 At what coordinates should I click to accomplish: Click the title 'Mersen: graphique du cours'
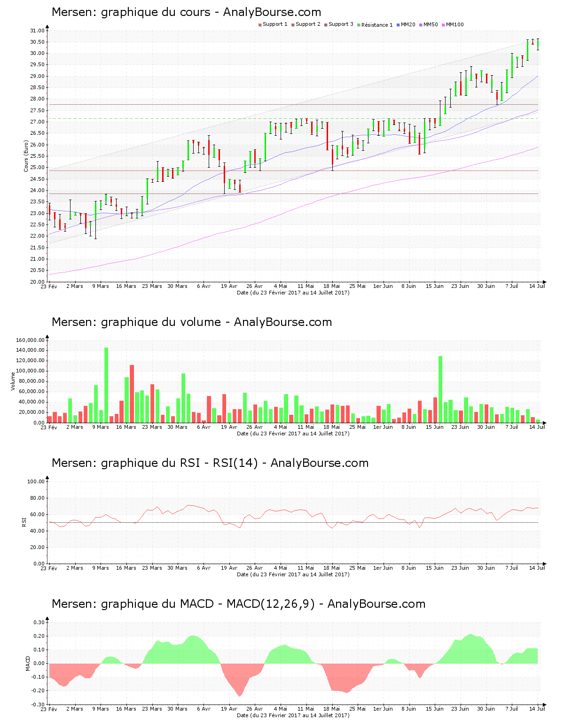click(x=131, y=12)
